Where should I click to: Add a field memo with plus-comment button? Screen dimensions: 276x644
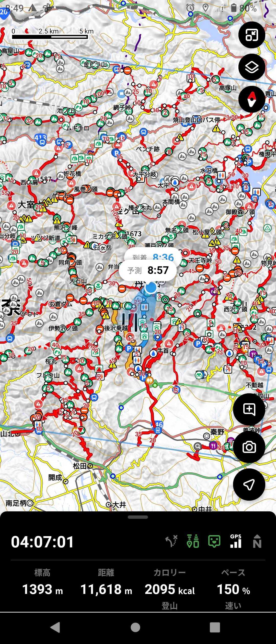click(249, 409)
